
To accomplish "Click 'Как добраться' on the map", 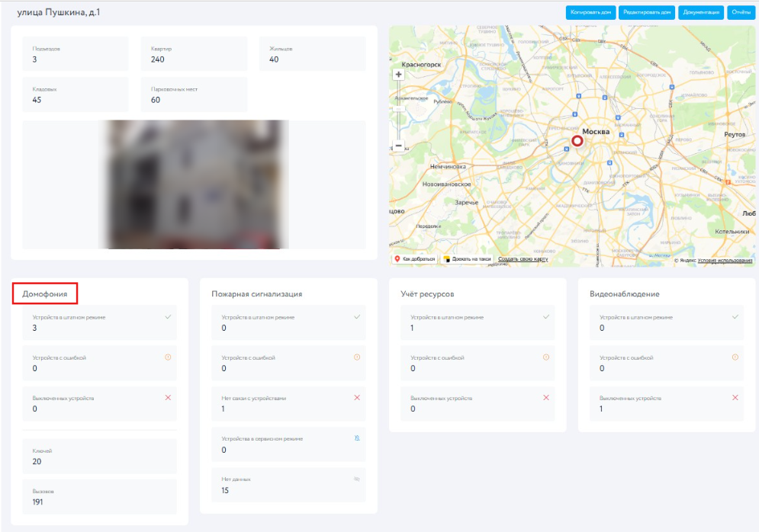I will click(x=414, y=259).
